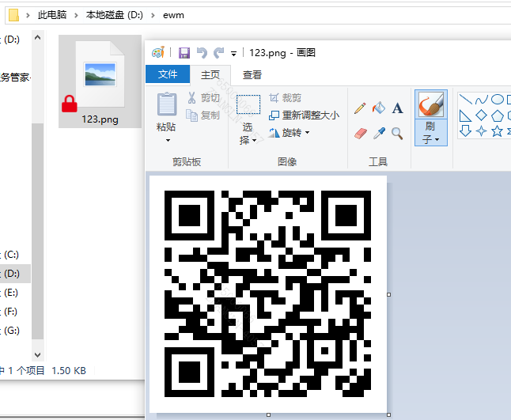Select the oval shape

[x=498, y=99]
